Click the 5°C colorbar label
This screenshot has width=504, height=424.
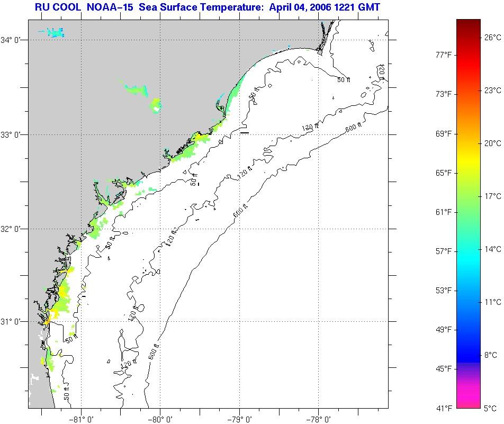pos(491,408)
